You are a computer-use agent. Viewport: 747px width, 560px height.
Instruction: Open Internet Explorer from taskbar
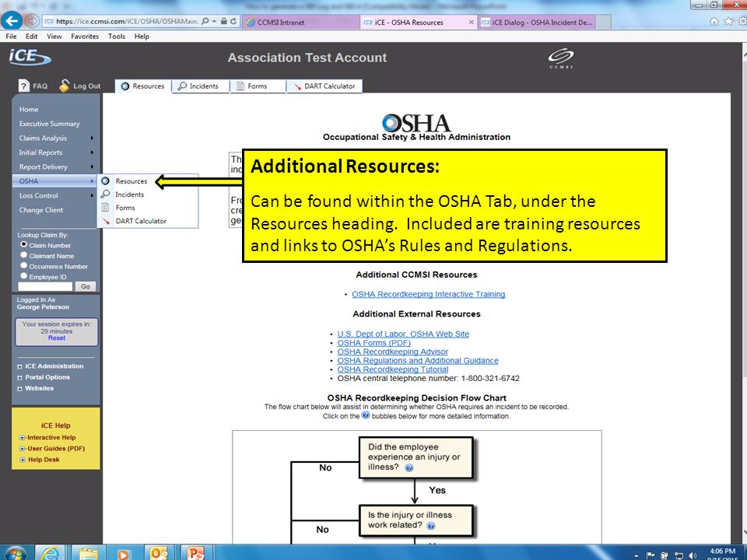click(50, 553)
